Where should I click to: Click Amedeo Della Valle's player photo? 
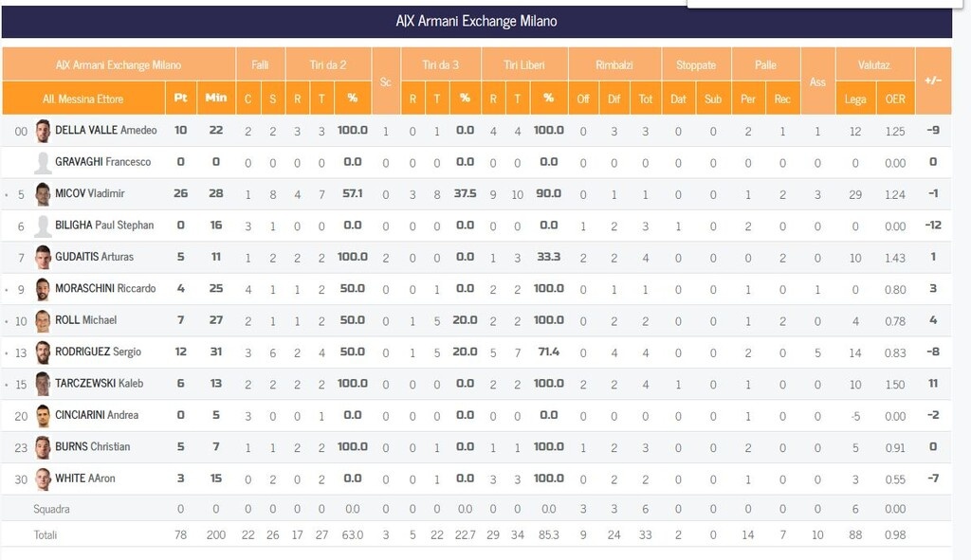pyautogui.click(x=43, y=131)
